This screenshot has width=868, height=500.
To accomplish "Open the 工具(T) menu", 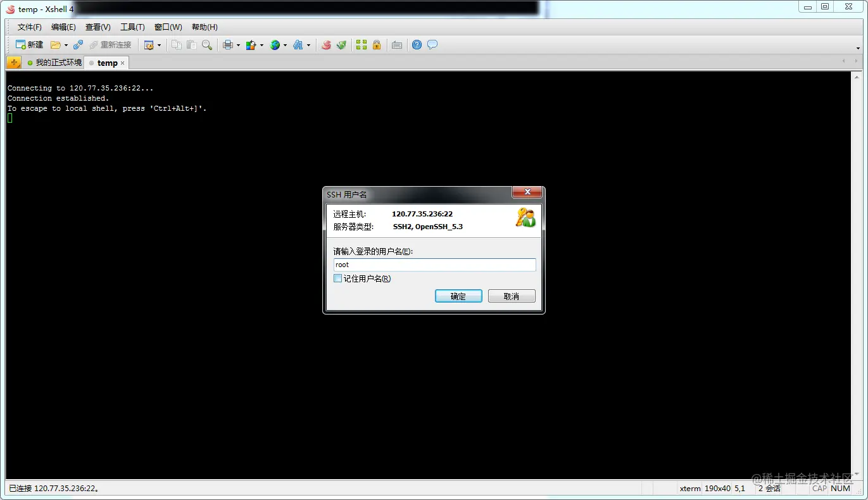I will 132,27.
